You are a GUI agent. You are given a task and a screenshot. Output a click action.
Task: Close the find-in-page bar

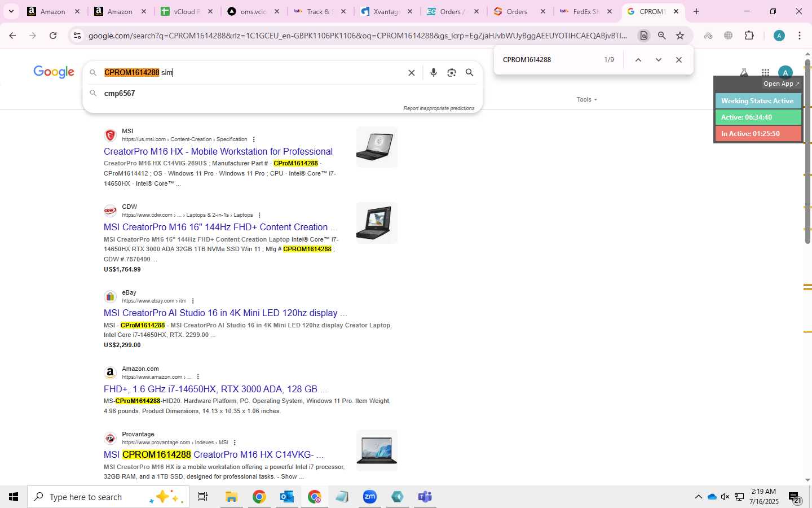point(678,60)
